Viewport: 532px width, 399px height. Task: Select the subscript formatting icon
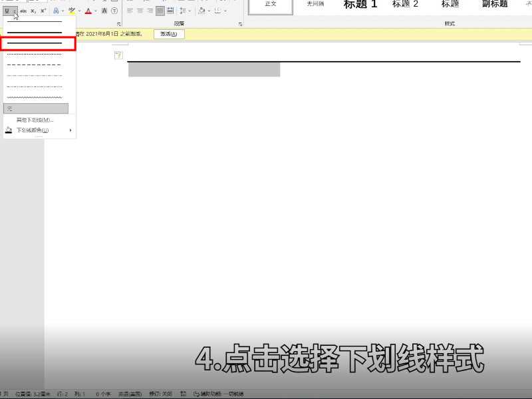[33, 10]
